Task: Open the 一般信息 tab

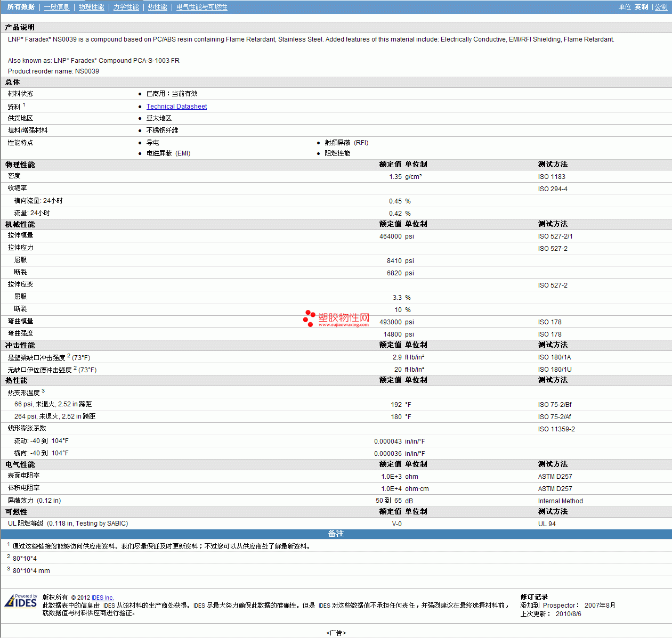Action: tap(56, 7)
